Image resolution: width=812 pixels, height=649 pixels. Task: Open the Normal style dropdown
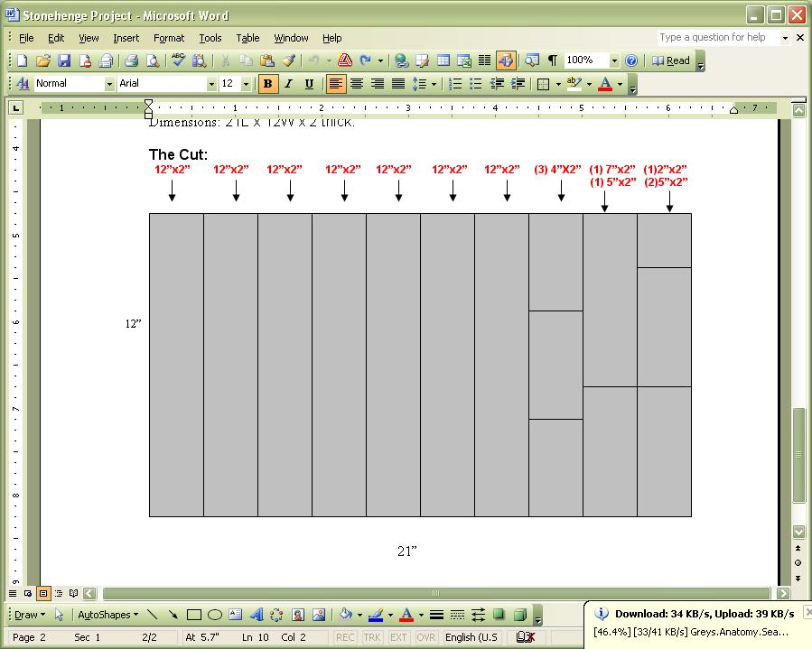(x=109, y=84)
